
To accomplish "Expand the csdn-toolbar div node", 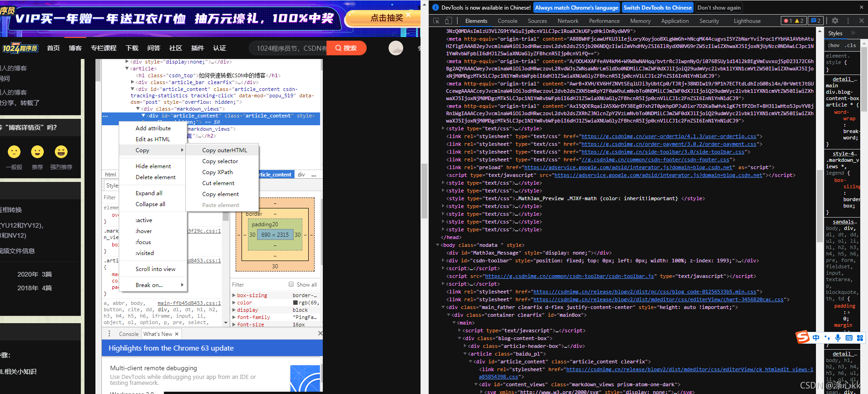I will click(x=443, y=261).
